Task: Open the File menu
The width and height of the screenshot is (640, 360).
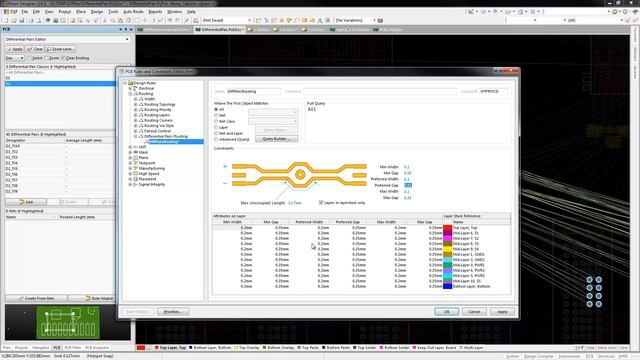Action: (24, 12)
